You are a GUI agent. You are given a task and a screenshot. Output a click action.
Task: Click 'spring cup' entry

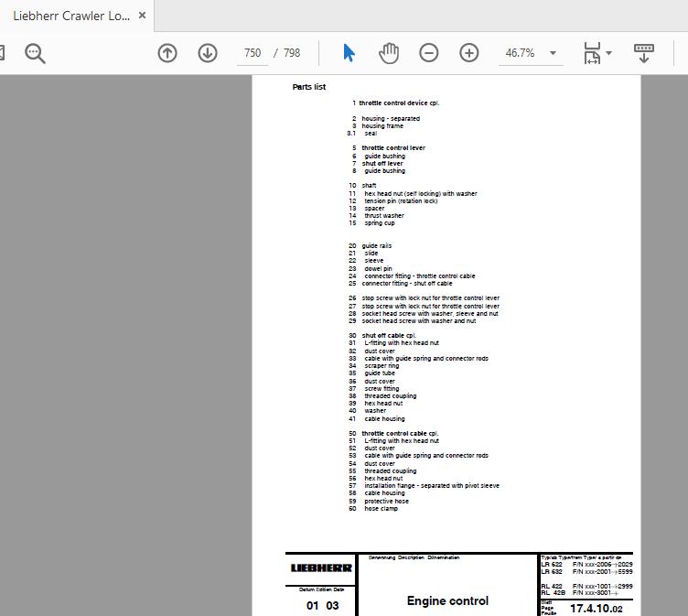(380, 223)
